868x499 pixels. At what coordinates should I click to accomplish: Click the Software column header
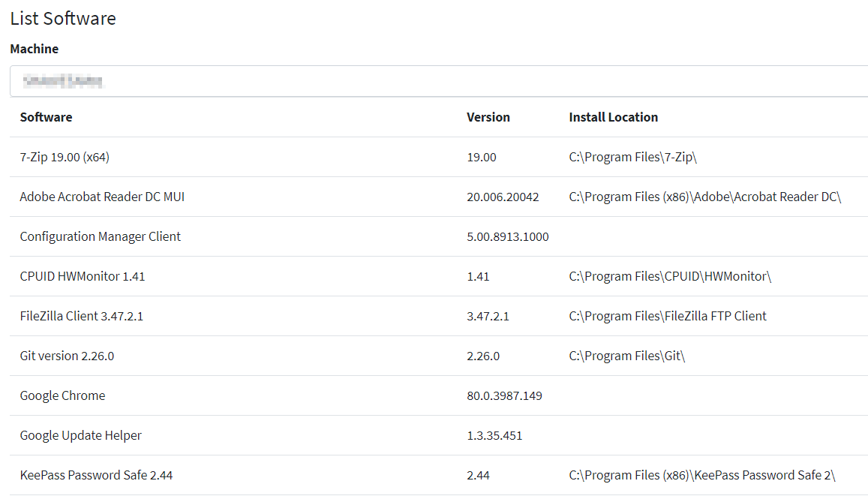[x=46, y=117]
